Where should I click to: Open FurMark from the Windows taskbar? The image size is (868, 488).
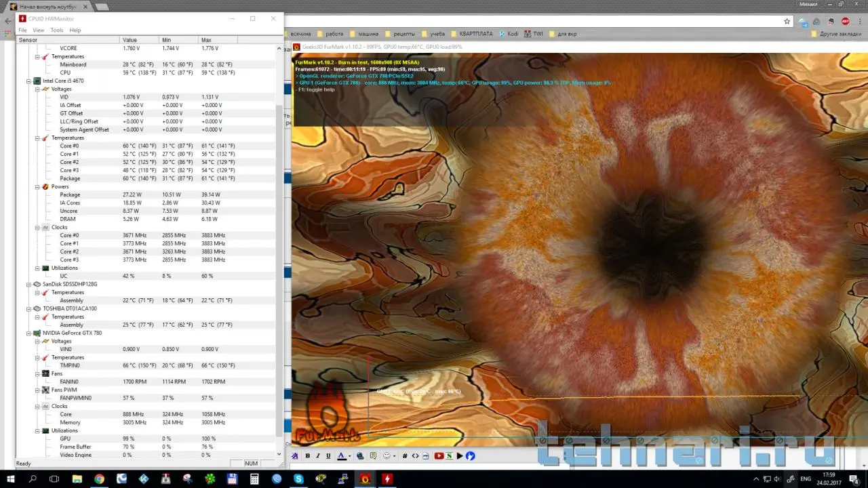364,479
